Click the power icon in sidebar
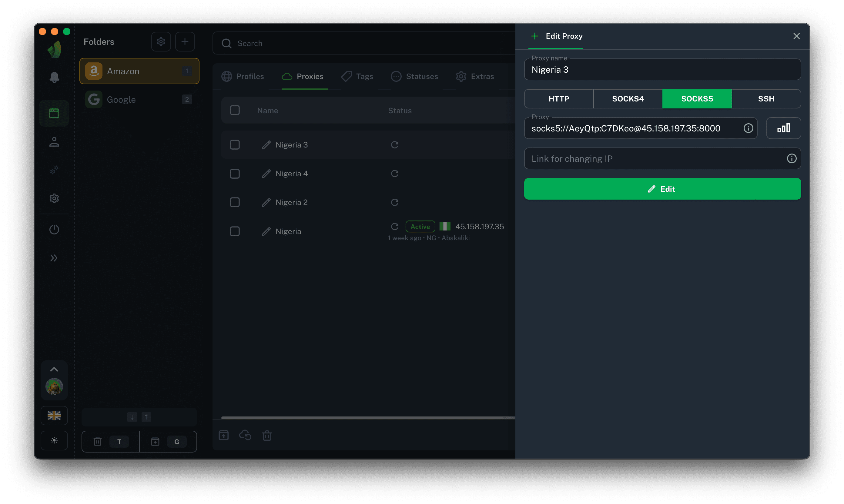Screen dimensions: 844x504 click(54, 230)
